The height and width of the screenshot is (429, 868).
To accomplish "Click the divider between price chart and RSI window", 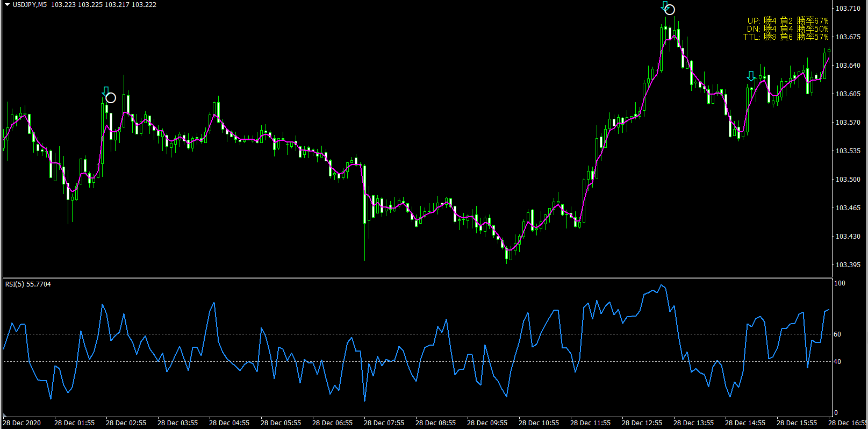I will [417, 277].
